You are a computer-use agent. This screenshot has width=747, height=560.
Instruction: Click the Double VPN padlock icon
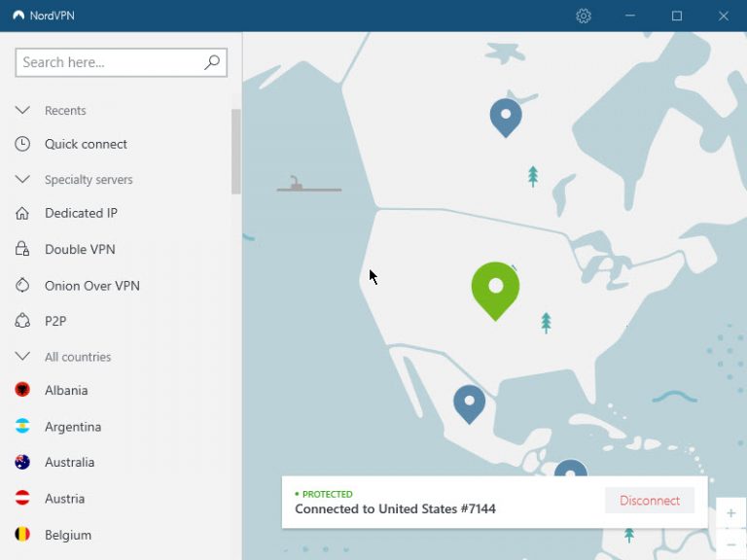22,249
